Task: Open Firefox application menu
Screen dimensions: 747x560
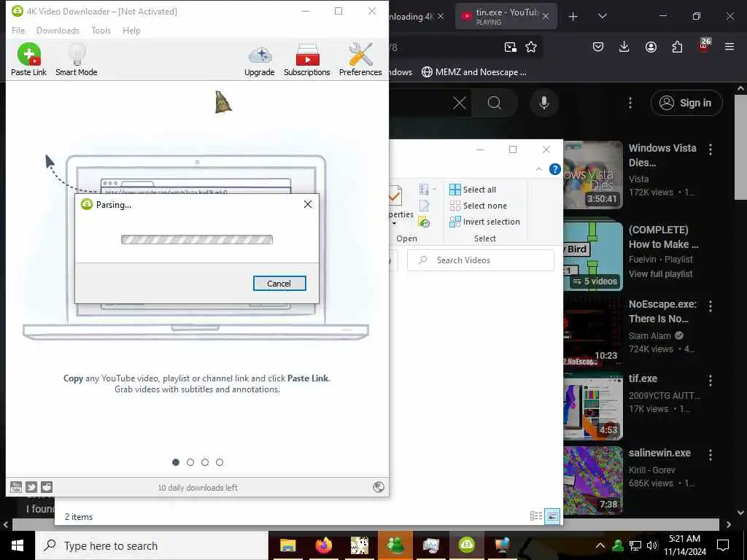Action: point(729,47)
